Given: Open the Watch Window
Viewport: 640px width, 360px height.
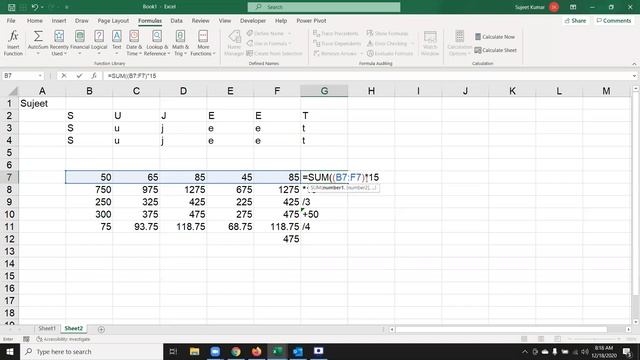Looking at the screenshot, I should (x=430, y=42).
